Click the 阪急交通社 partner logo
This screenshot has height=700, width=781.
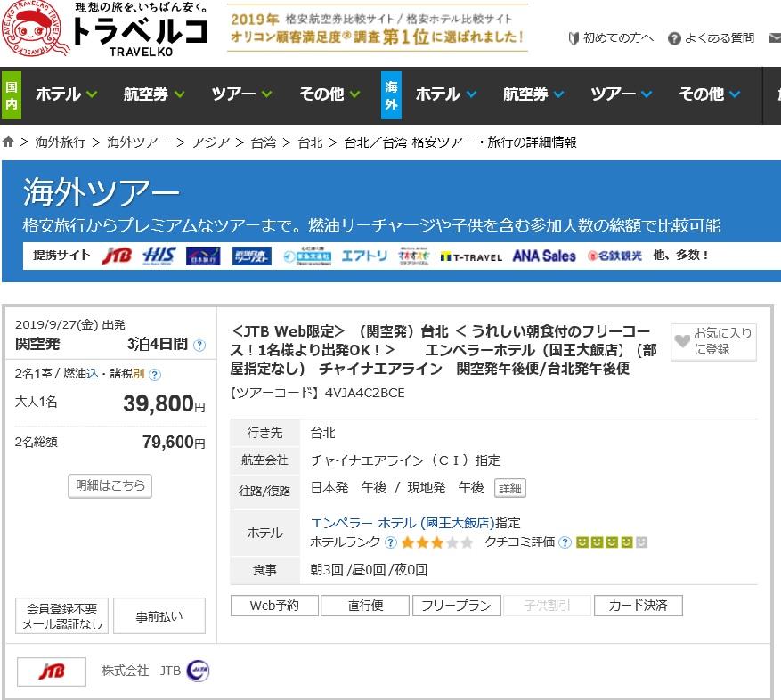[307, 256]
